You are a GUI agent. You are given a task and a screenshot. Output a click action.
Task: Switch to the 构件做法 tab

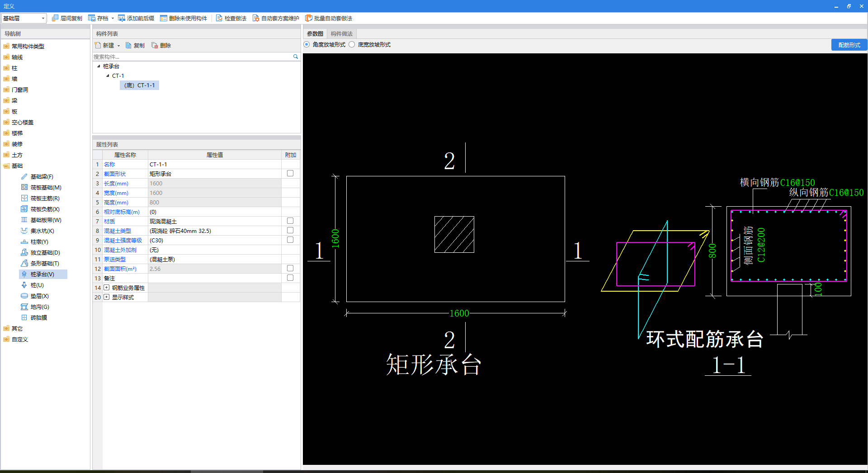pyautogui.click(x=341, y=34)
